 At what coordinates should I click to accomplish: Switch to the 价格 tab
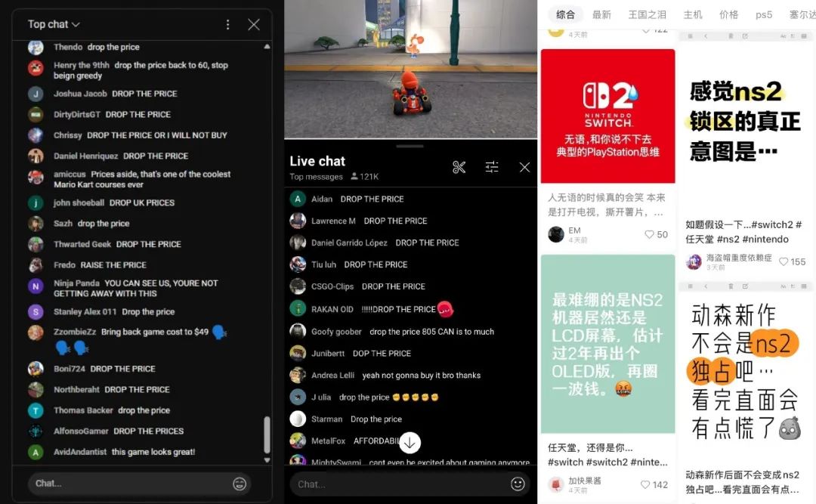click(728, 15)
